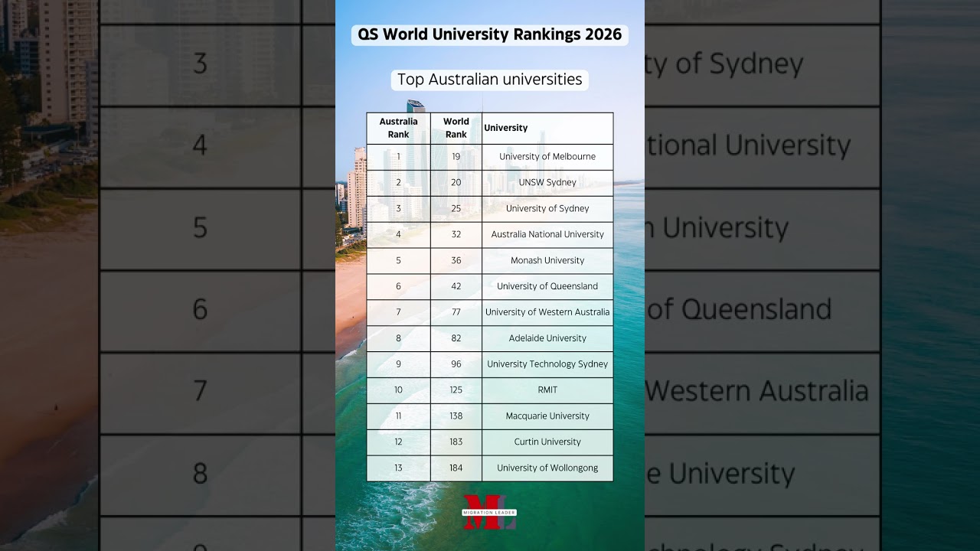Screen dimensions: 980x551
Task: Click world rank value '42'
Action: click(x=456, y=286)
